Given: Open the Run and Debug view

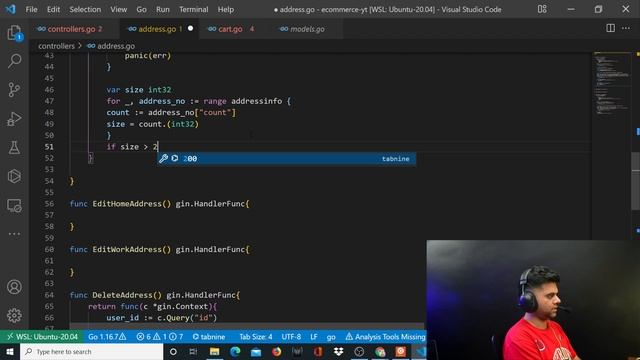Looking at the screenshot, I should point(14,119).
